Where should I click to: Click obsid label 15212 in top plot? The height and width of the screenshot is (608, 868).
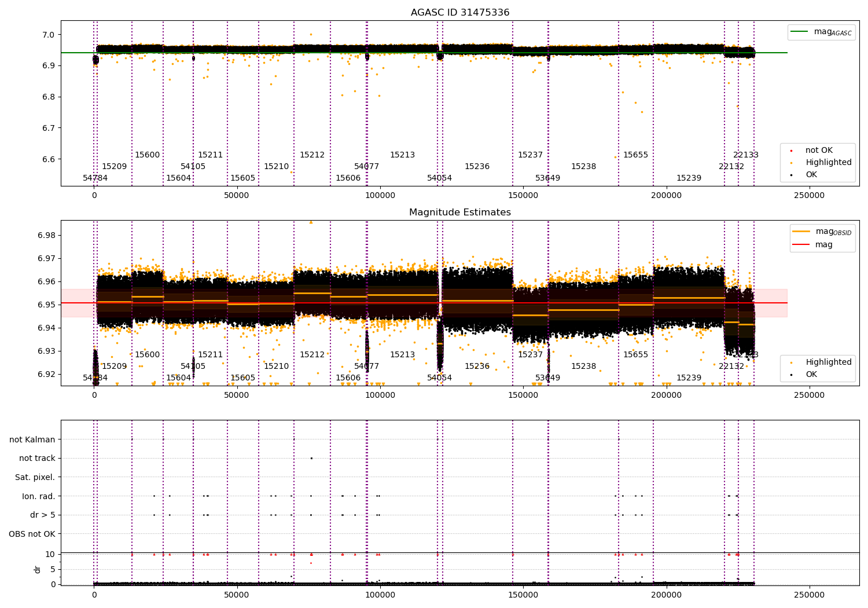pos(312,155)
